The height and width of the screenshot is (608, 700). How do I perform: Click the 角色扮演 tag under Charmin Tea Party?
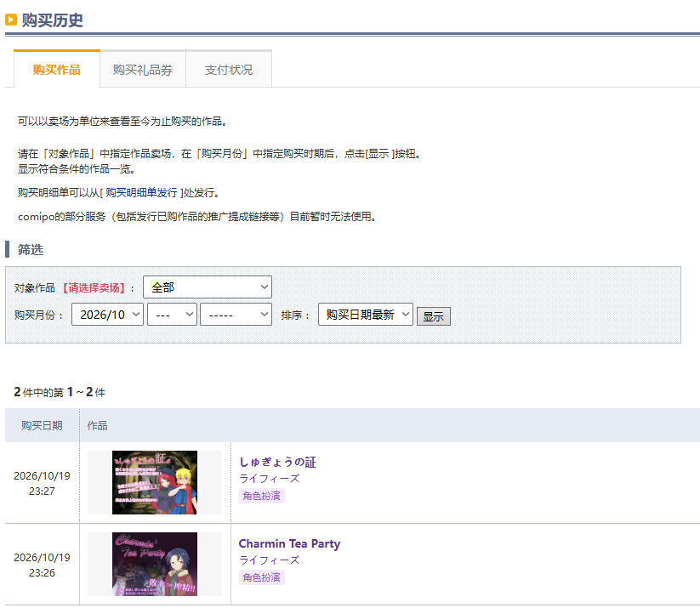[x=262, y=577]
